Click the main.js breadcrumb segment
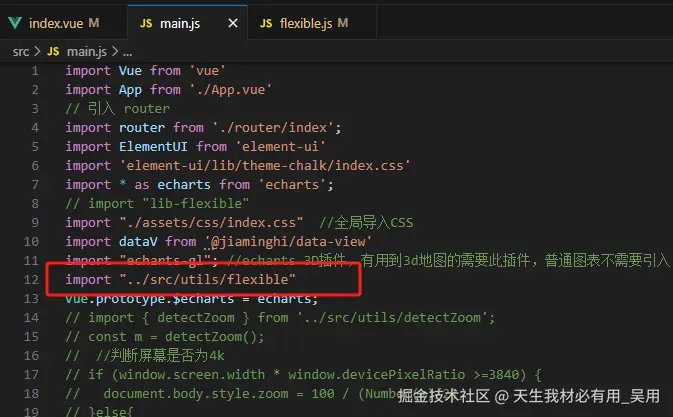The height and width of the screenshot is (417, 673). [87, 51]
